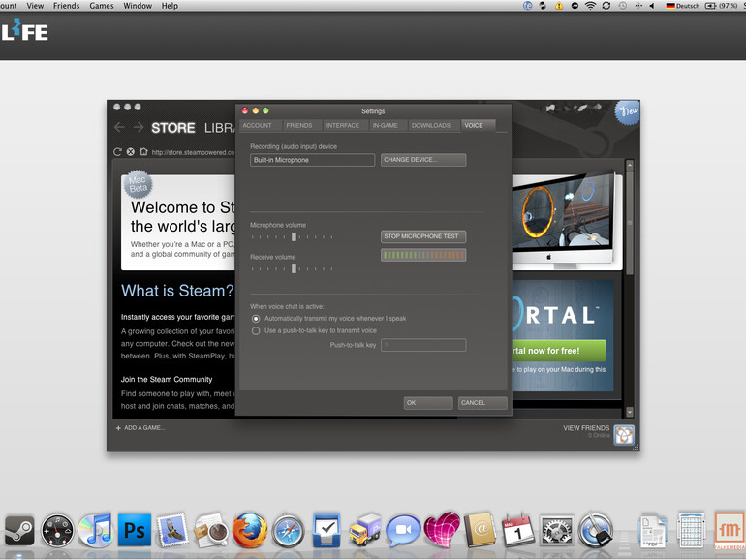The image size is (746, 560).
Task: Launch iTunes from the Dock
Action: tap(96, 530)
